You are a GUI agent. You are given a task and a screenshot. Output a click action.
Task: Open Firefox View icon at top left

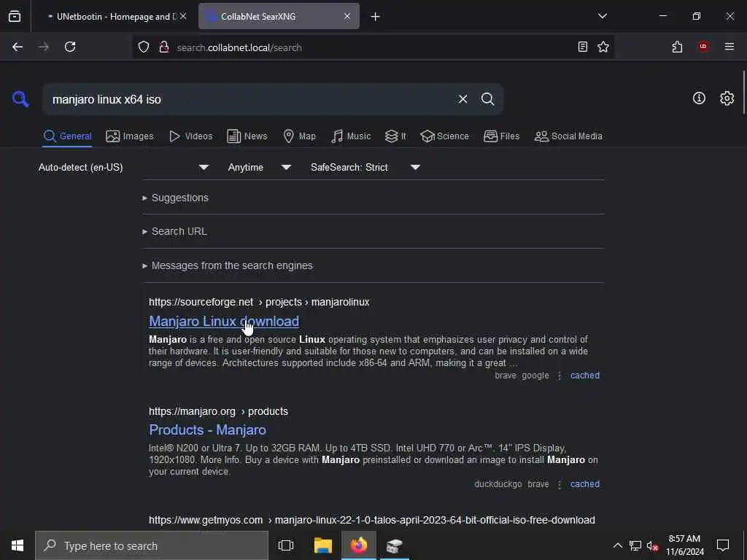point(15,16)
